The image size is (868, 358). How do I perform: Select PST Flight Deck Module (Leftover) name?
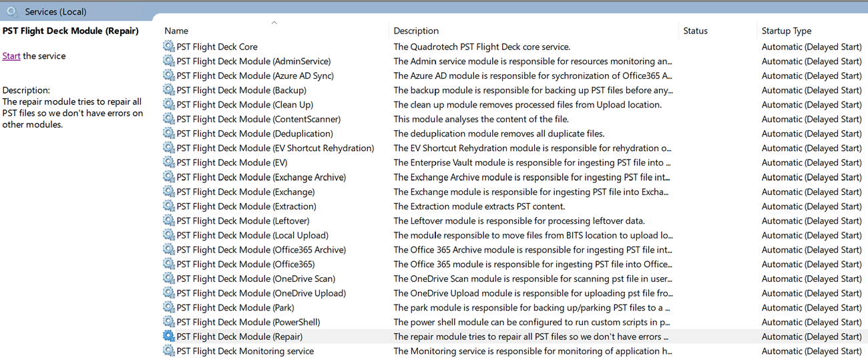[x=243, y=220]
